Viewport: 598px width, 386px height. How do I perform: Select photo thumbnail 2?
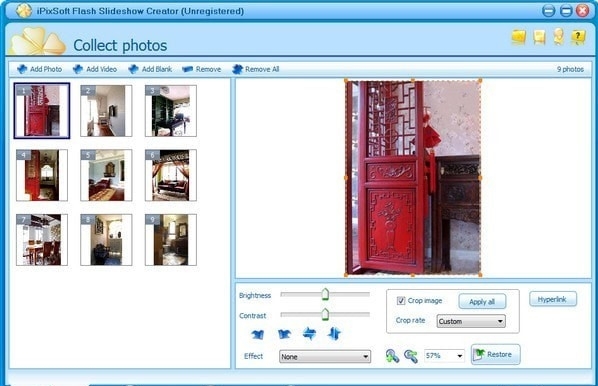tap(106, 111)
